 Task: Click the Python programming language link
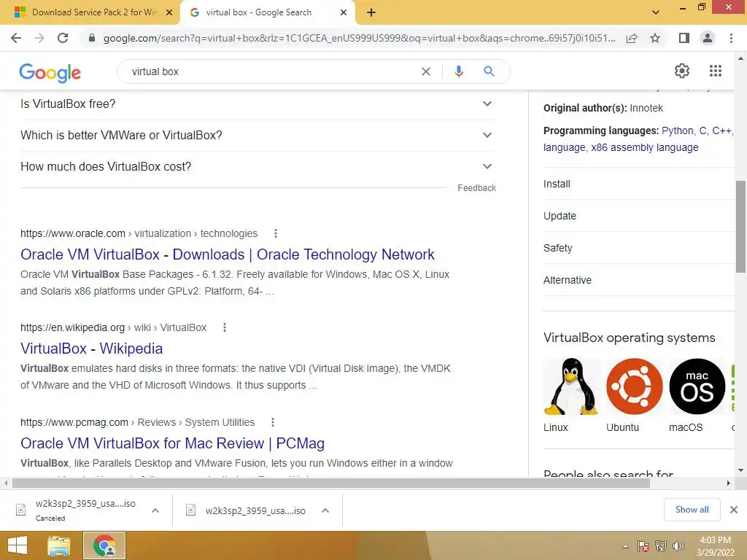tap(678, 131)
